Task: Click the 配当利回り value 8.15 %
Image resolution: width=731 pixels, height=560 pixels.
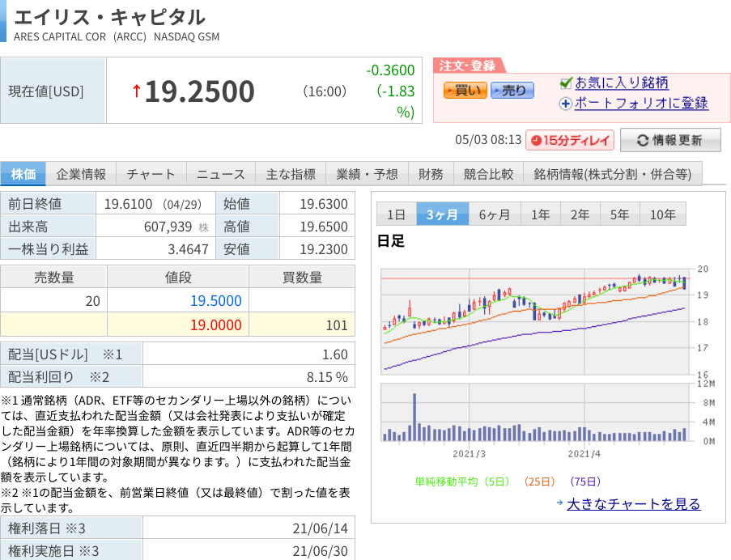Action: [x=327, y=377]
